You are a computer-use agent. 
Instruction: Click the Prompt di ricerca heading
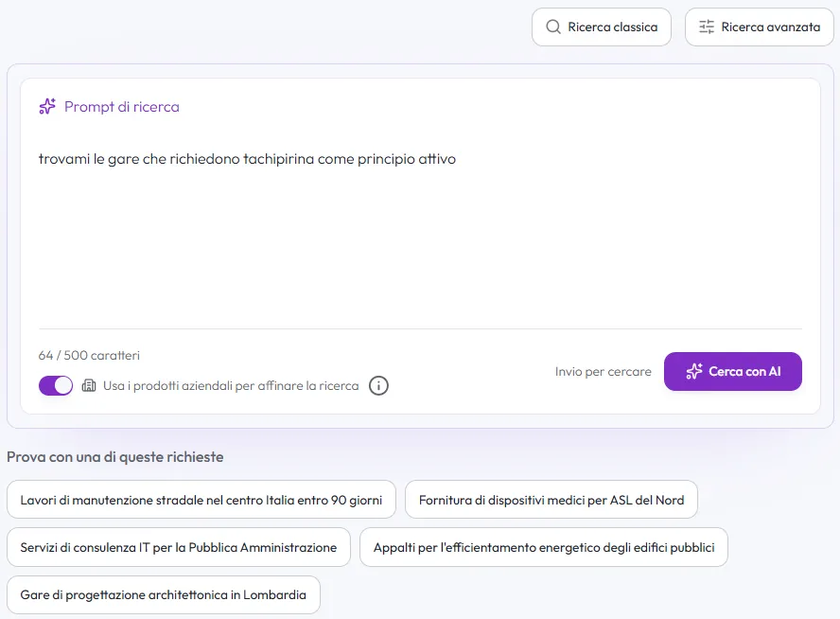(x=122, y=107)
